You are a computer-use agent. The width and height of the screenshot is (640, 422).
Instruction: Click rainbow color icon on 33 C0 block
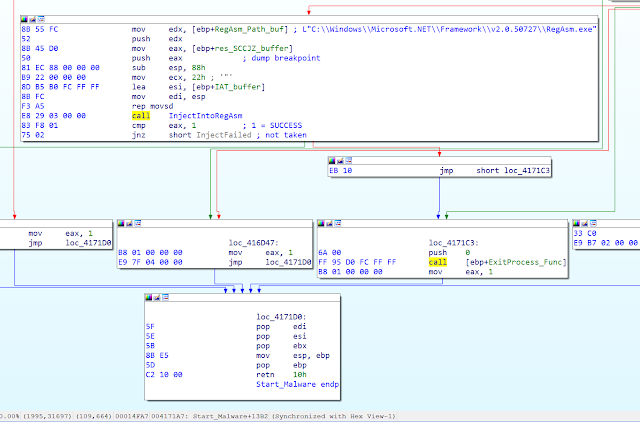coord(576,223)
